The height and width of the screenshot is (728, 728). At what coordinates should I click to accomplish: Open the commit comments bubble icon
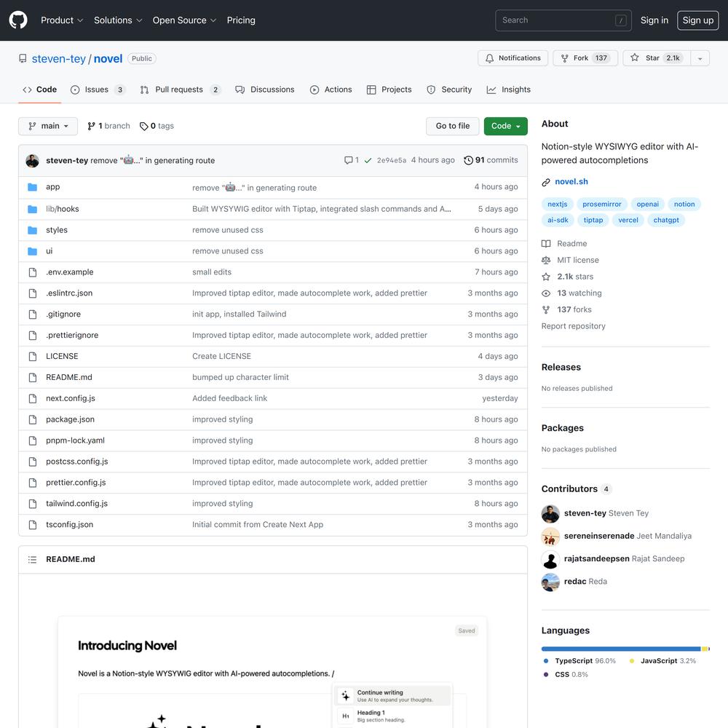click(348, 160)
